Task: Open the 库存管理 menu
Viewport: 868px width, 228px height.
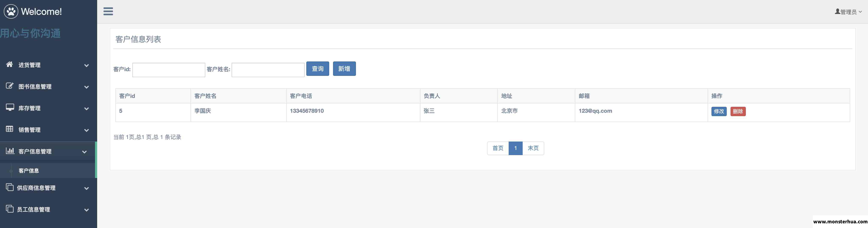Action: (x=49, y=108)
